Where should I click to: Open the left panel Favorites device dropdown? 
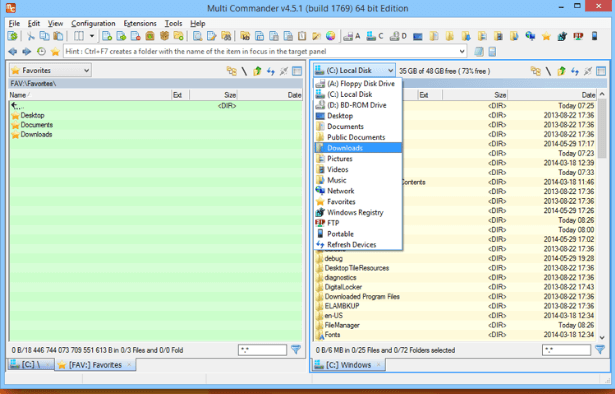pos(50,71)
